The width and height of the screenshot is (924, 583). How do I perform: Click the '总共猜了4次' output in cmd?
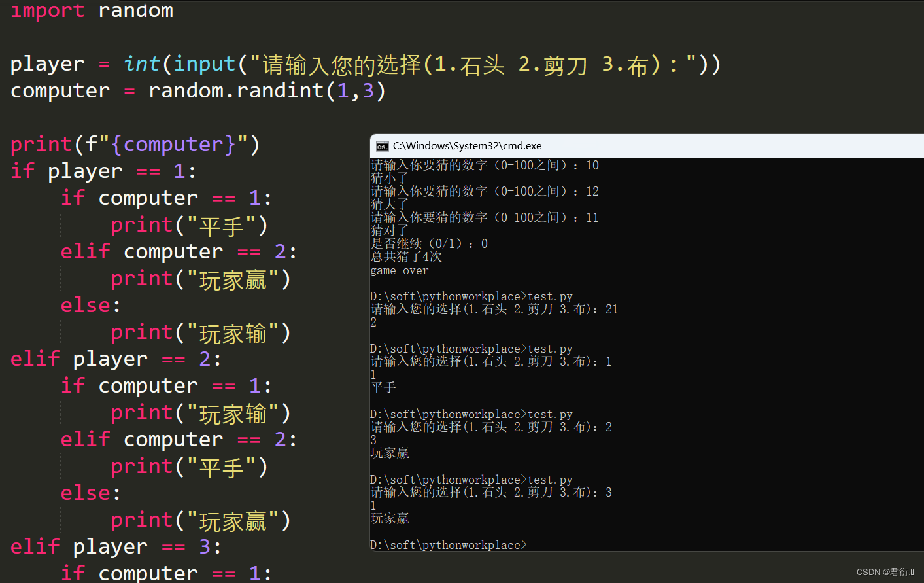click(406, 256)
